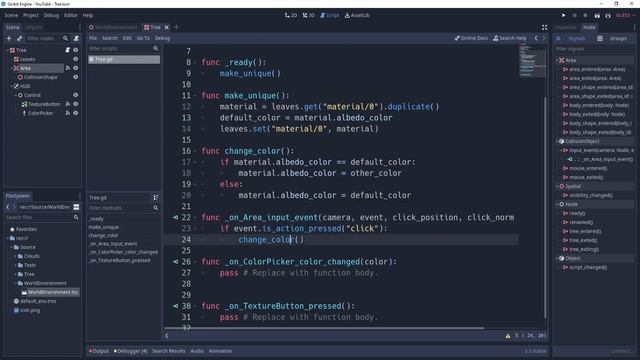The height and width of the screenshot is (360, 640).
Task: Click the signals icon on Area node
Action: pyautogui.click(x=68, y=68)
